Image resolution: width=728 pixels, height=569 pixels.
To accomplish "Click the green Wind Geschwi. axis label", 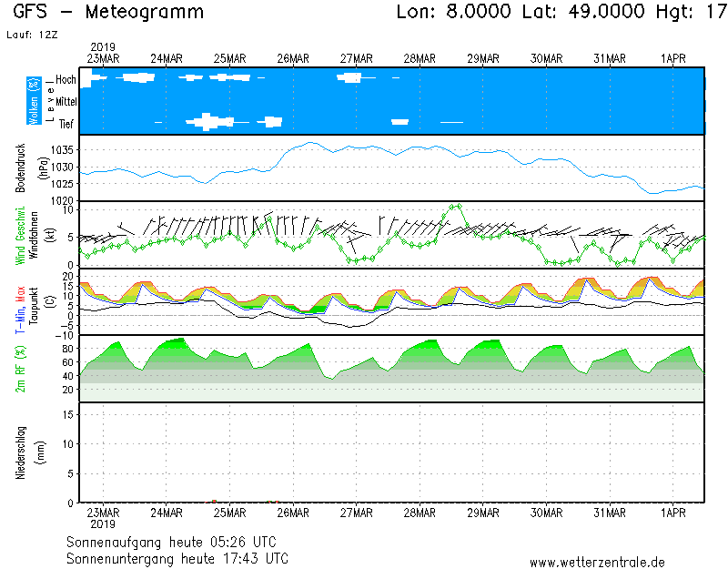I will pos(20,235).
